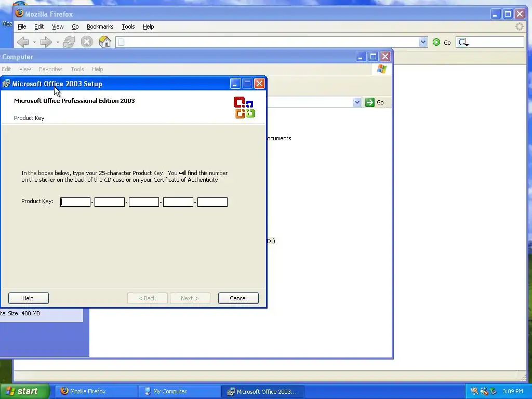This screenshot has width=532, height=399.
Task: Open the My Computer Tools menu
Action: click(77, 69)
